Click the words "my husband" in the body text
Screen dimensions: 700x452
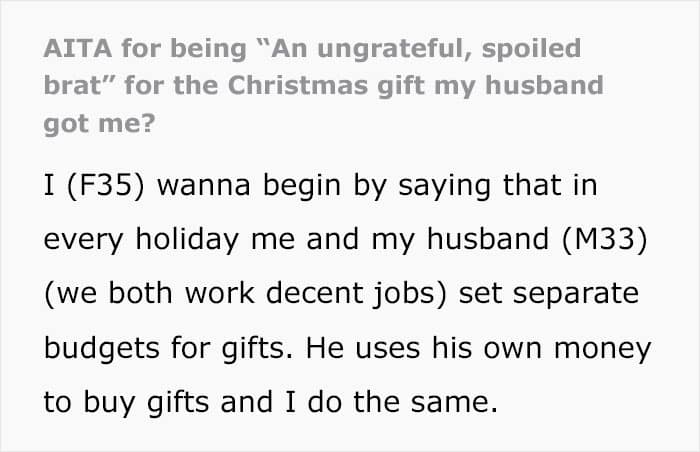coord(460,239)
